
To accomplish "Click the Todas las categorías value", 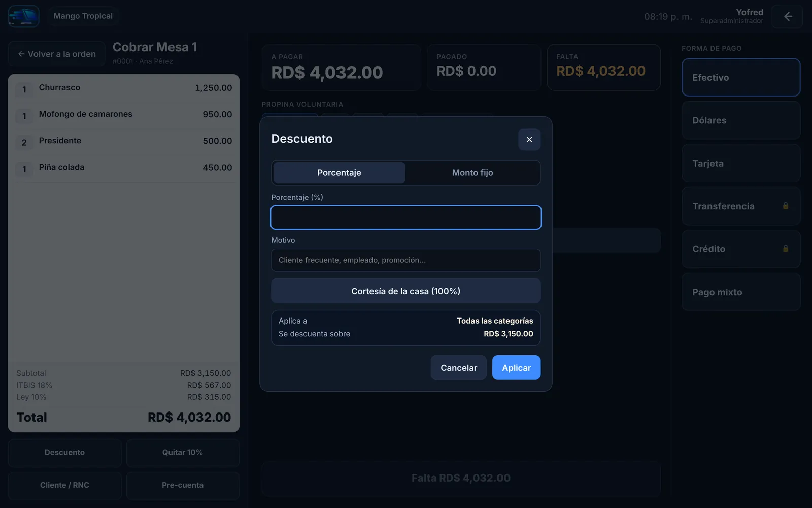I will 495,321.
